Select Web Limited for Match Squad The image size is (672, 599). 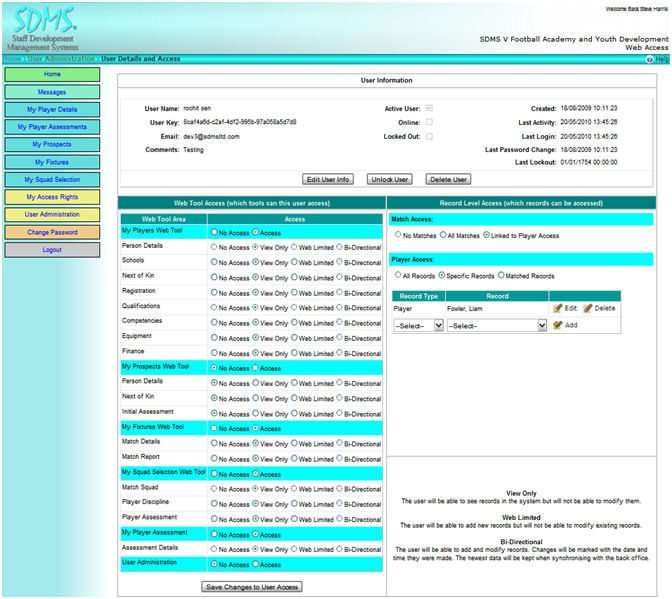pos(294,488)
